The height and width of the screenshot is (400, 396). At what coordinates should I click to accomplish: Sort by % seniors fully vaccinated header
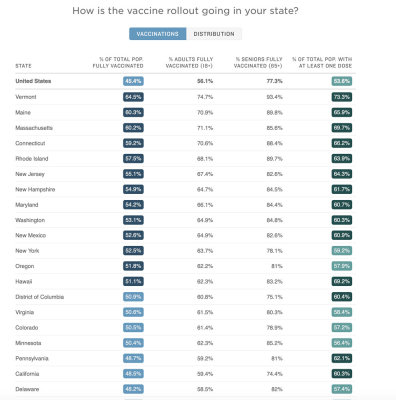point(258,63)
